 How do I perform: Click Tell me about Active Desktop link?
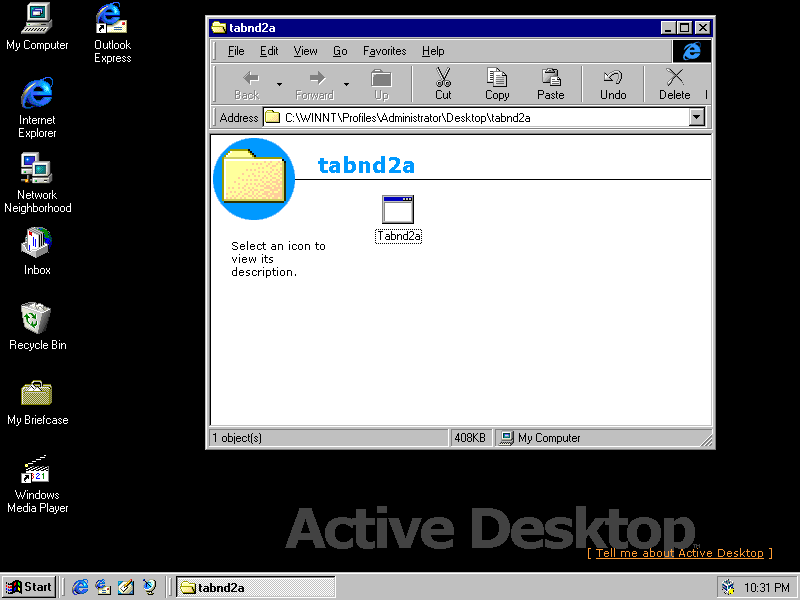pos(680,553)
